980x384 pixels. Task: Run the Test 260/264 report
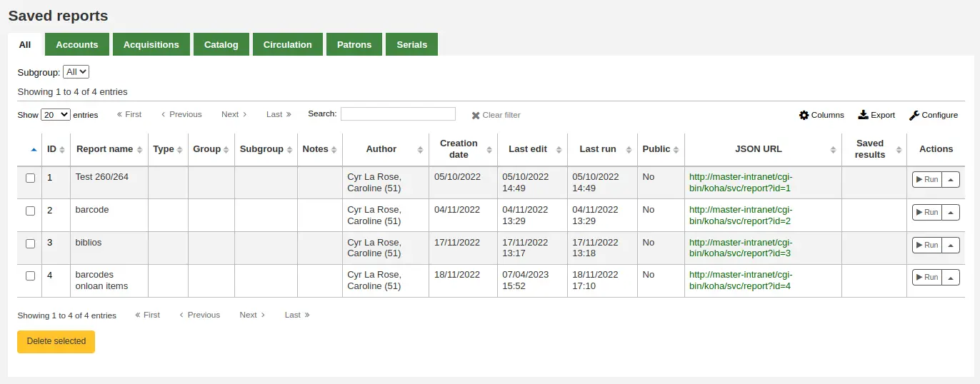pyautogui.click(x=927, y=180)
